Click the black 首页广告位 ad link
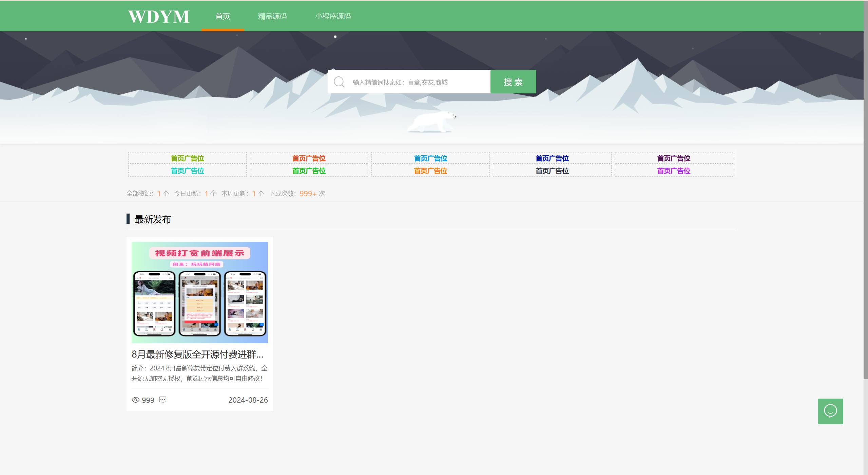 tap(552, 171)
